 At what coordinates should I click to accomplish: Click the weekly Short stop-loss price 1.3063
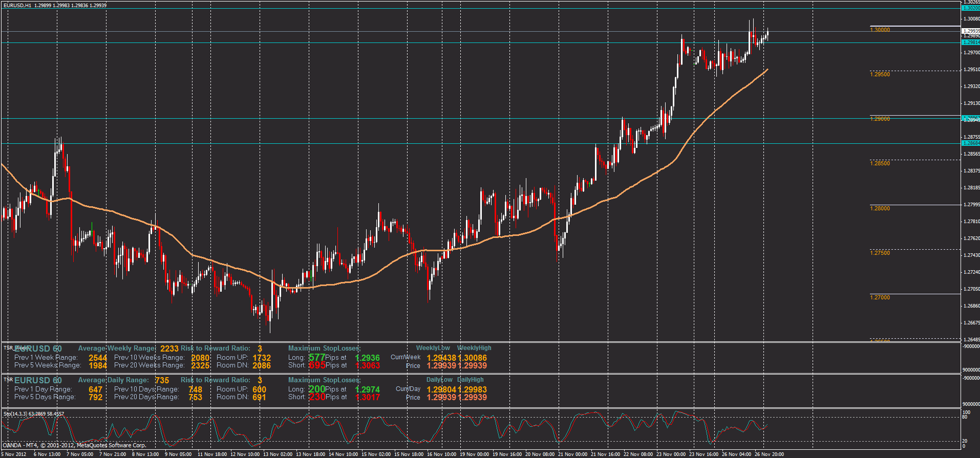pyautogui.click(x=367, y=365)
